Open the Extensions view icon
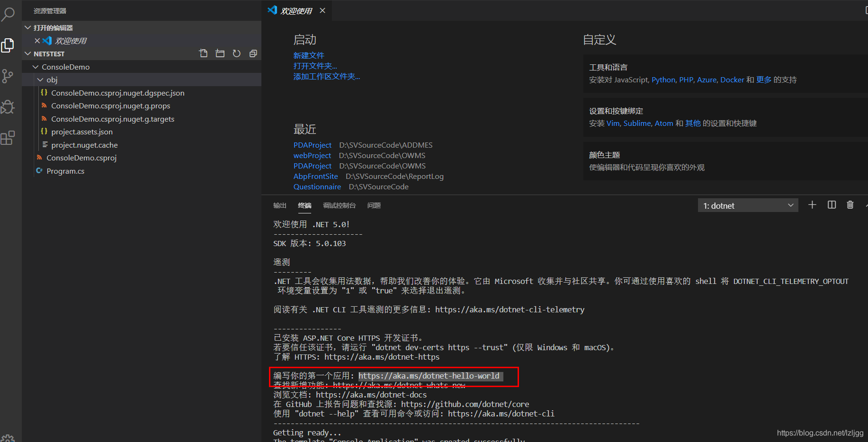The height and width of the screenshot is (442, 868). coord(8,138)
